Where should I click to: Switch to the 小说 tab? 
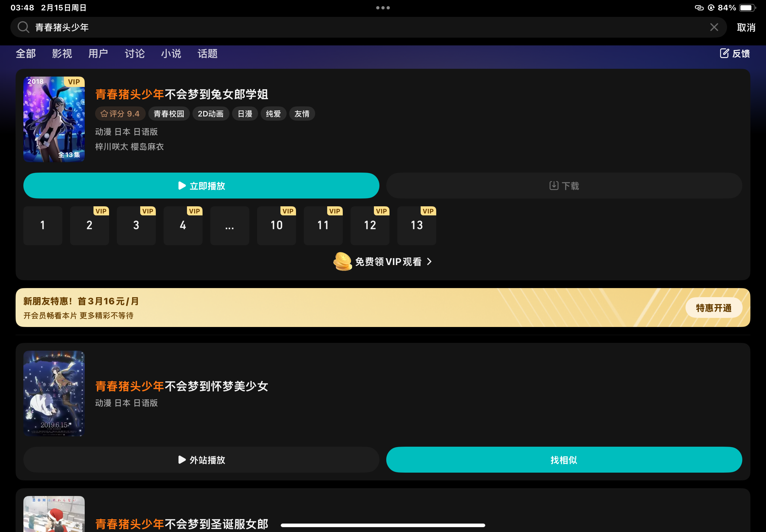[x=171, y=53]
